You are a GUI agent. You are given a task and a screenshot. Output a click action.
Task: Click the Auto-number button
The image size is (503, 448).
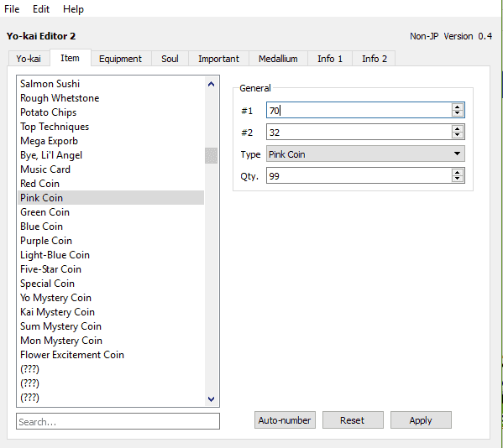pos(285,420)
